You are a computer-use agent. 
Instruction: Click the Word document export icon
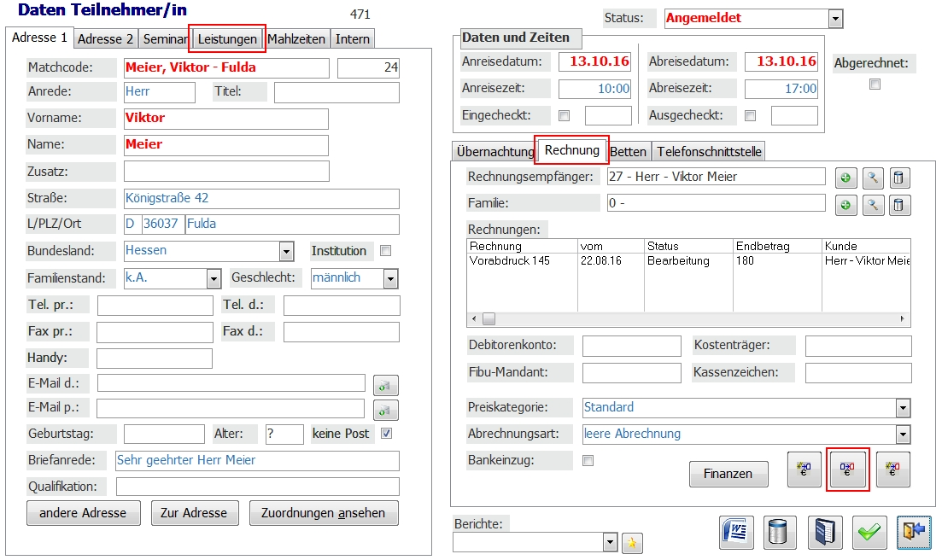(x=734, y=533)
